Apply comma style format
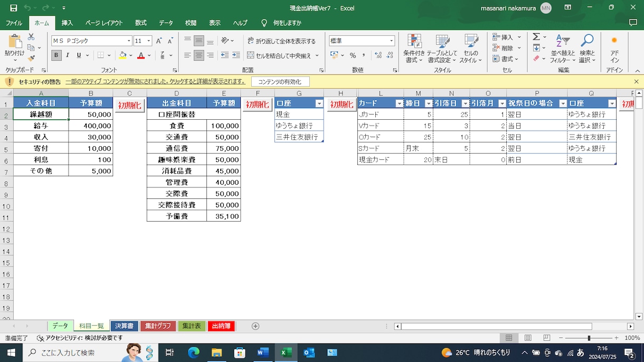The image size is (644, 362). point(364,55)
